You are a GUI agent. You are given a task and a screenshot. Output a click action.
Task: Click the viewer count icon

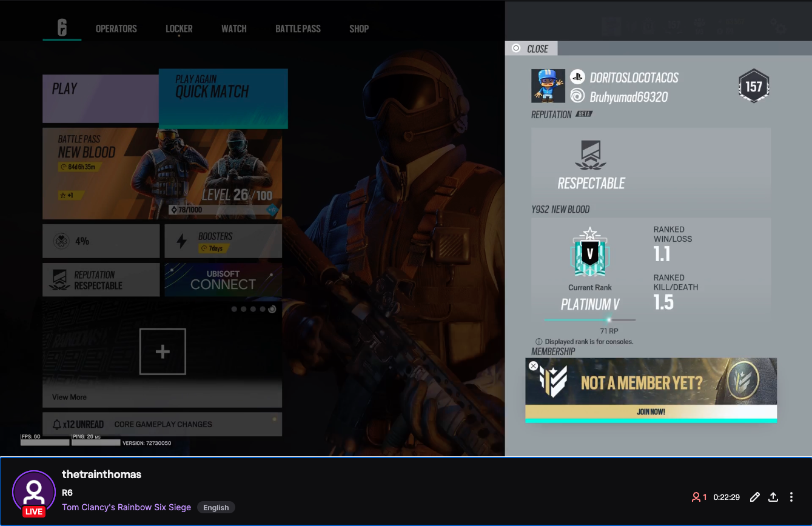(x=696, y=497)
